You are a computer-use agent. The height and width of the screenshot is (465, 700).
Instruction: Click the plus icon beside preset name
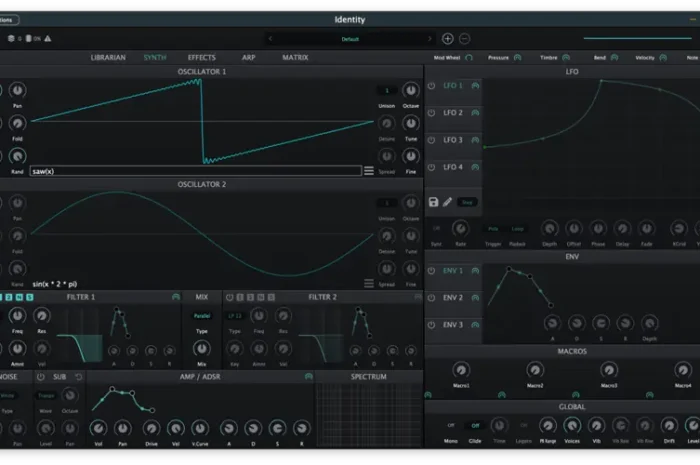(x=447, y=39)
